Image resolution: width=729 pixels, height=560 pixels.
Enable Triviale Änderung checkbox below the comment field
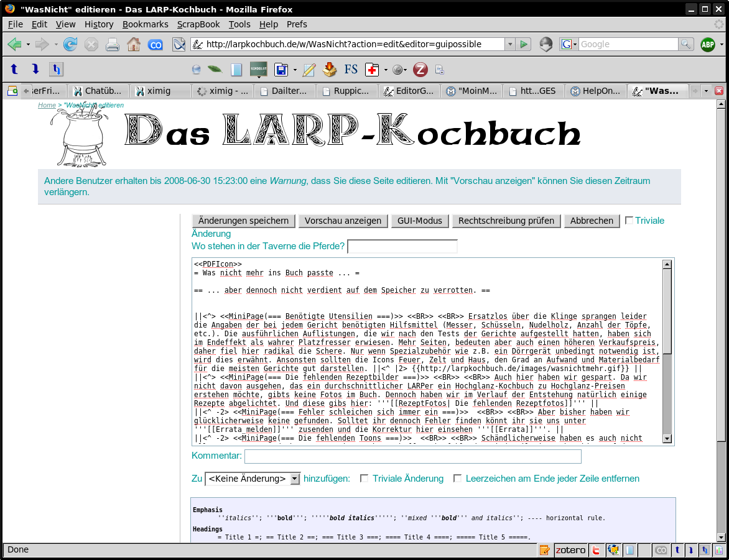[364, 479]
